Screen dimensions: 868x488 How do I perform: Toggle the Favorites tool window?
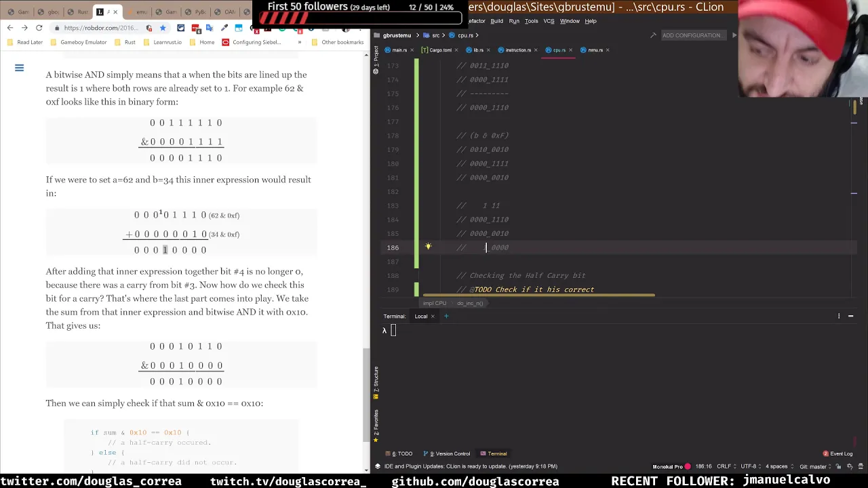coord(376,427)
